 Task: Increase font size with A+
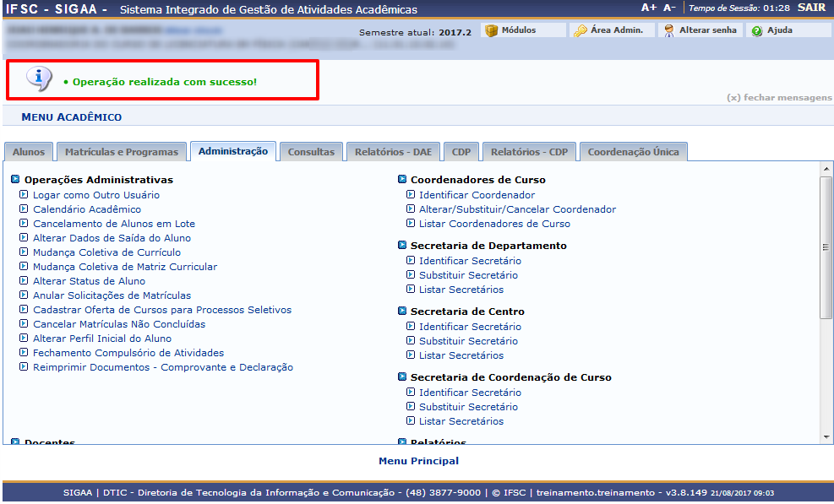pos(649,8)
